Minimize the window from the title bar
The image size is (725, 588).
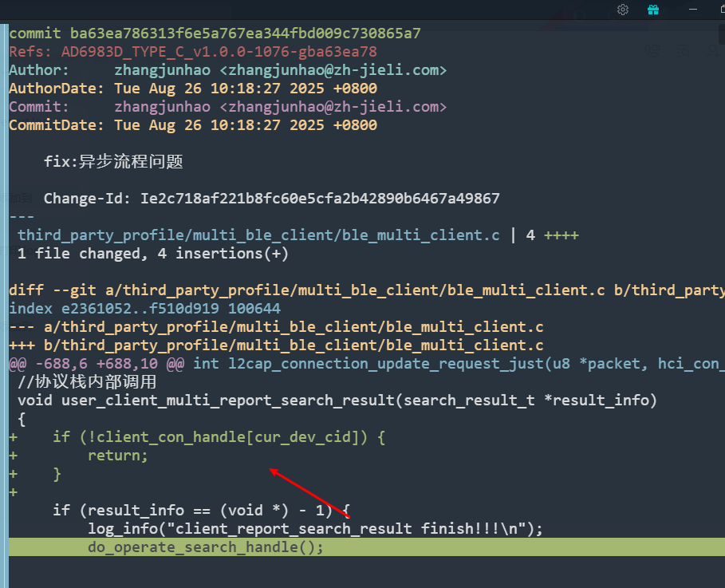pos(692,10)
